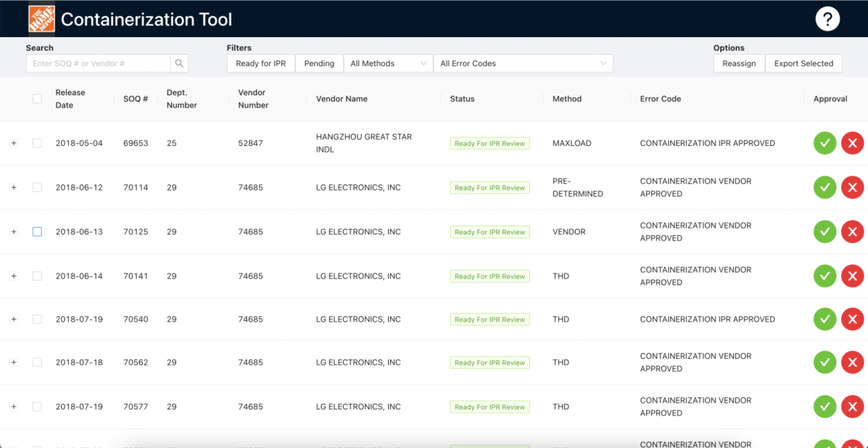Click the help question mark icon
This screenshot has width=868, height=448.
[827, 19]
